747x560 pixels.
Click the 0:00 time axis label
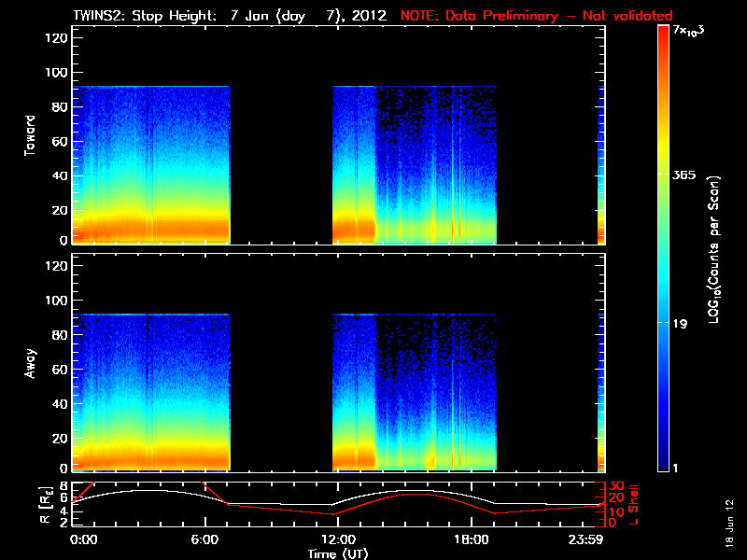click(x=83, y=539)
